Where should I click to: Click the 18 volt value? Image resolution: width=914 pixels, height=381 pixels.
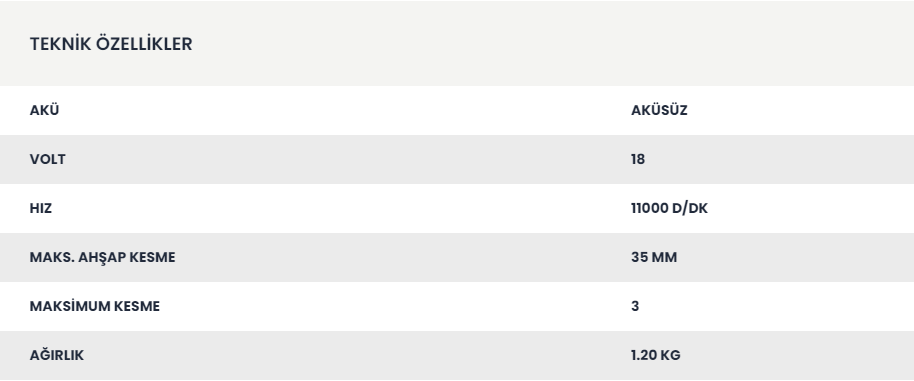pos(638,159)
